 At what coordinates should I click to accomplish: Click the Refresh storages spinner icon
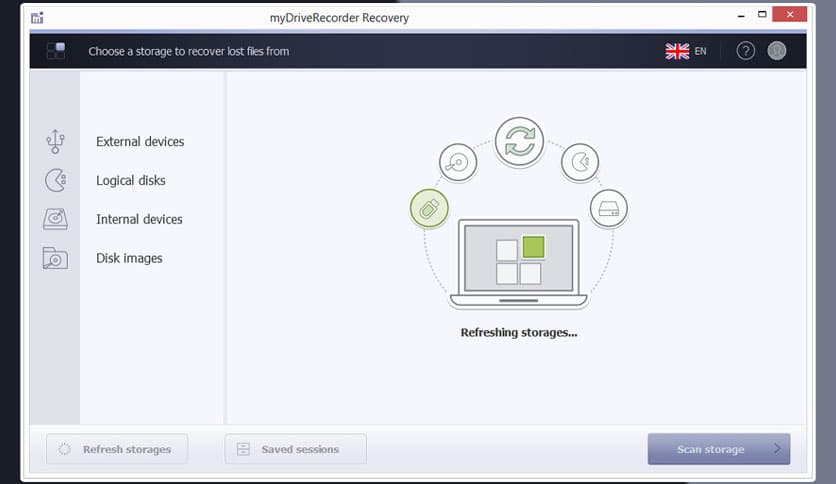pos(65,449)
